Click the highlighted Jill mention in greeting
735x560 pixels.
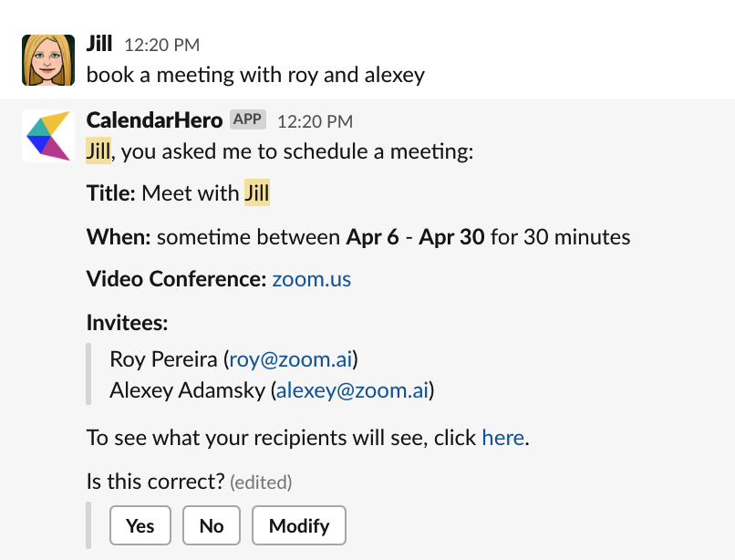98,151
